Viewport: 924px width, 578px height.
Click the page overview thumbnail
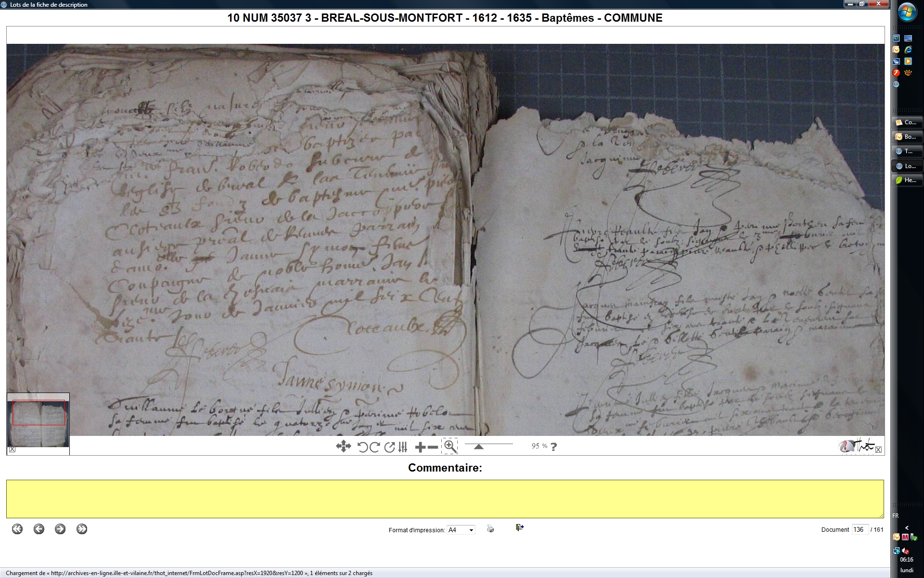38,423
